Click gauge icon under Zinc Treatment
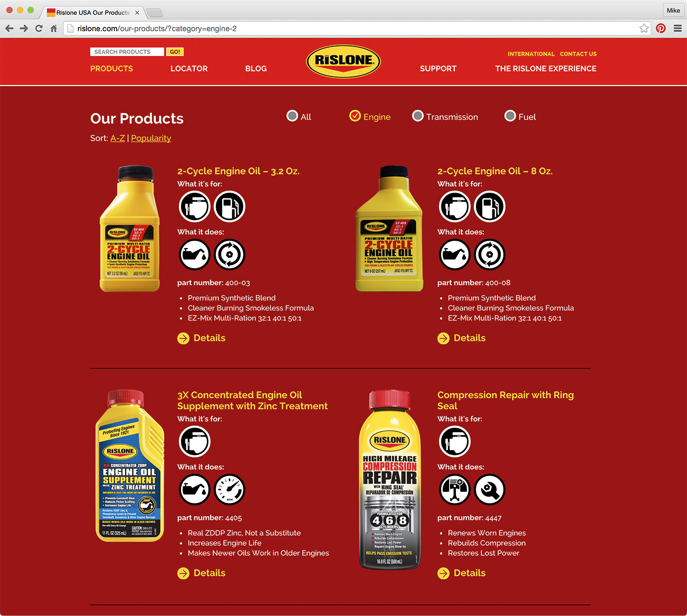The width and height of the screenshot is (687, 616). point(230,489)
